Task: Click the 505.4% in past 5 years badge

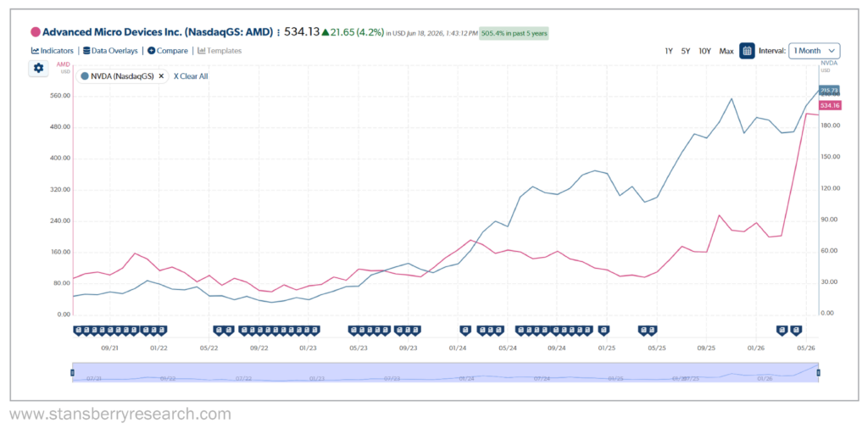Action: coord(515,33)
